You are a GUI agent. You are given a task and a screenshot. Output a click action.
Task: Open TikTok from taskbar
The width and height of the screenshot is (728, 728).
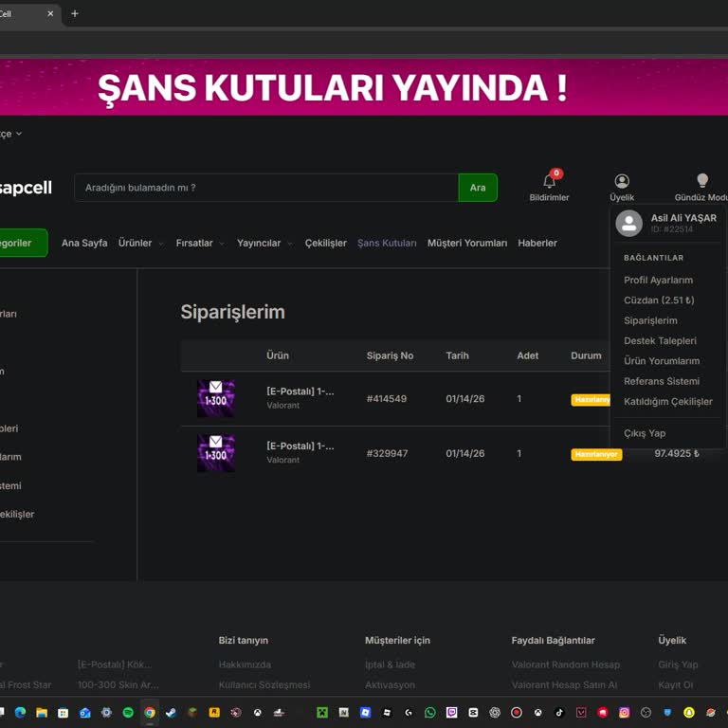click(x=559, y=712)
